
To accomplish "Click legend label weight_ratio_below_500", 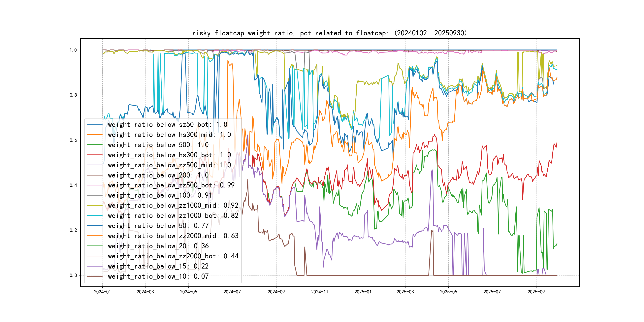I will click(158, 145).
